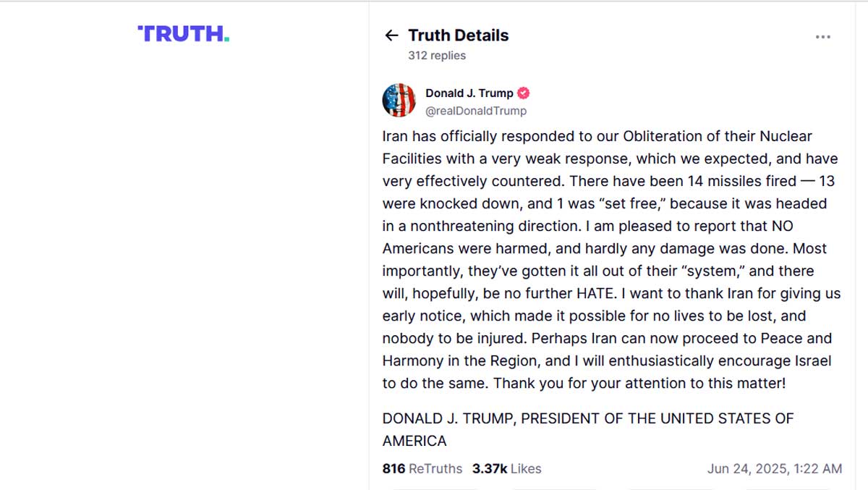Screen dimensions: 868x490
Task: Show the 3.37k Likes list
Action: 507,468
